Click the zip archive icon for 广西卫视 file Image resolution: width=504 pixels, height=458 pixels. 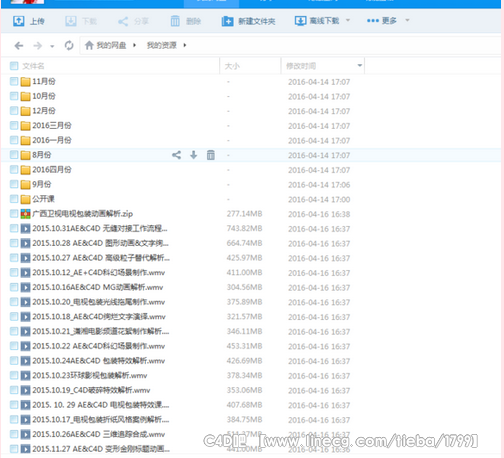coord(25,214)
